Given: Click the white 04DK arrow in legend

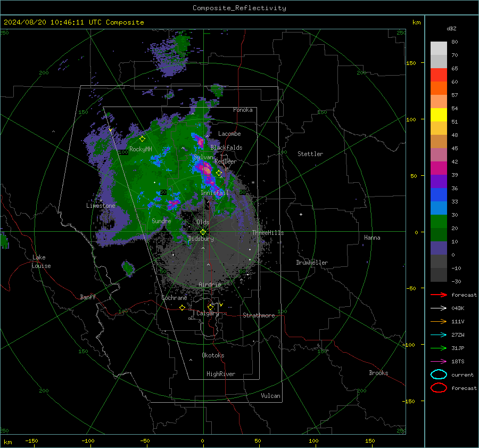Looking at the screenshot, I should [439, 308].
